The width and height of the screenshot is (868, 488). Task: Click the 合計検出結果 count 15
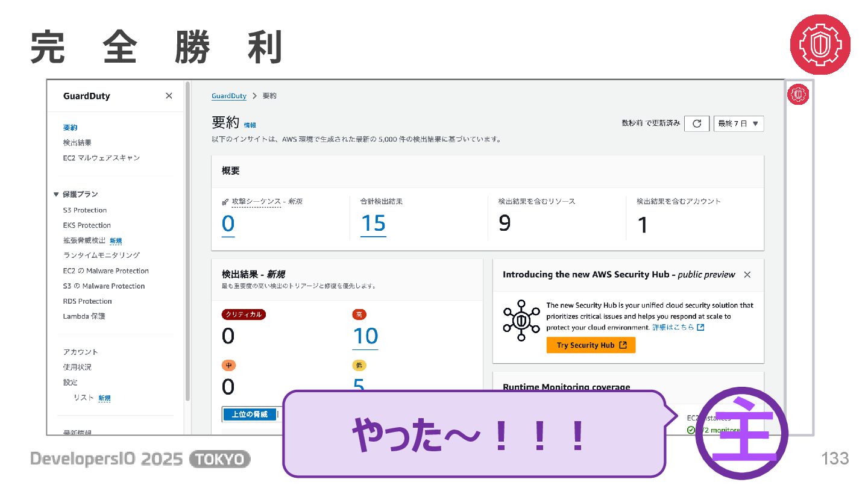(373, 224)
